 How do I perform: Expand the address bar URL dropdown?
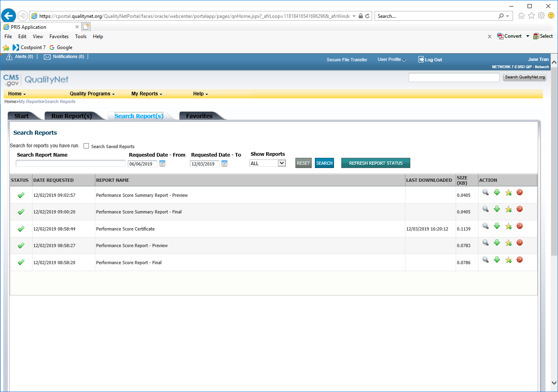point(354,16)
